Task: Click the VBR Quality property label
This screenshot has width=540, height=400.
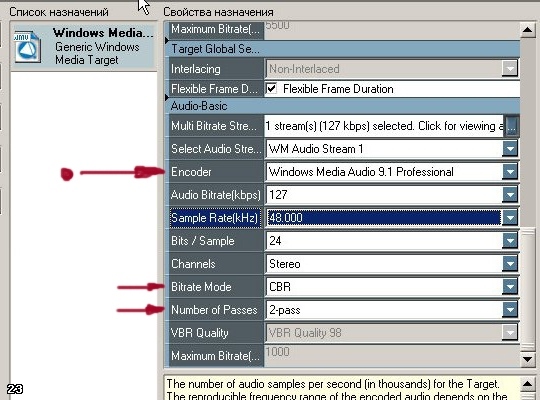Action: 216,332
